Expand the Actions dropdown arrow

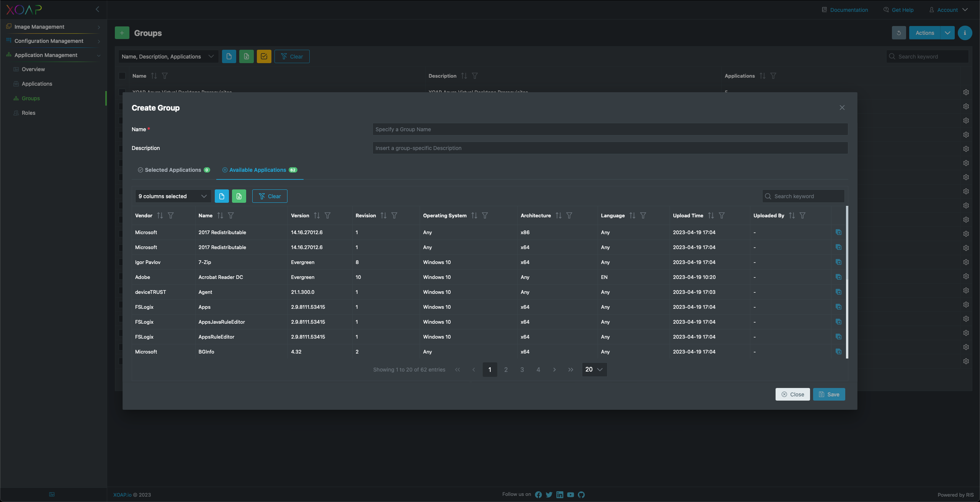point(947,33)
